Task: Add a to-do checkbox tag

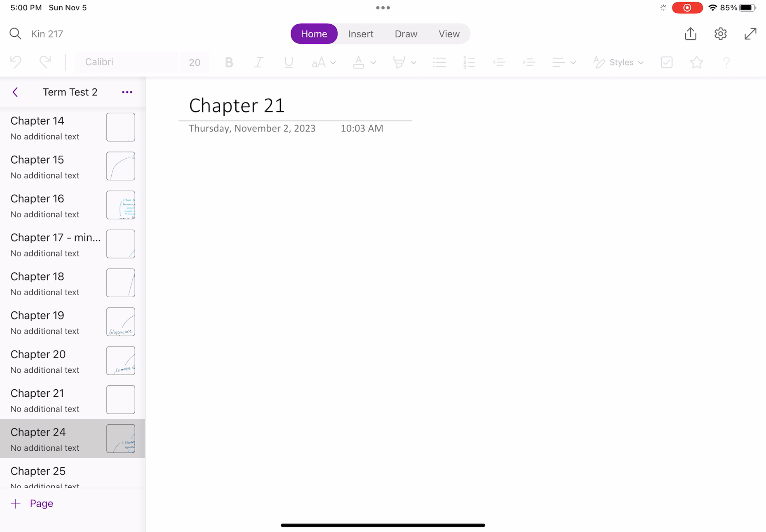Action: coord(666,62)
